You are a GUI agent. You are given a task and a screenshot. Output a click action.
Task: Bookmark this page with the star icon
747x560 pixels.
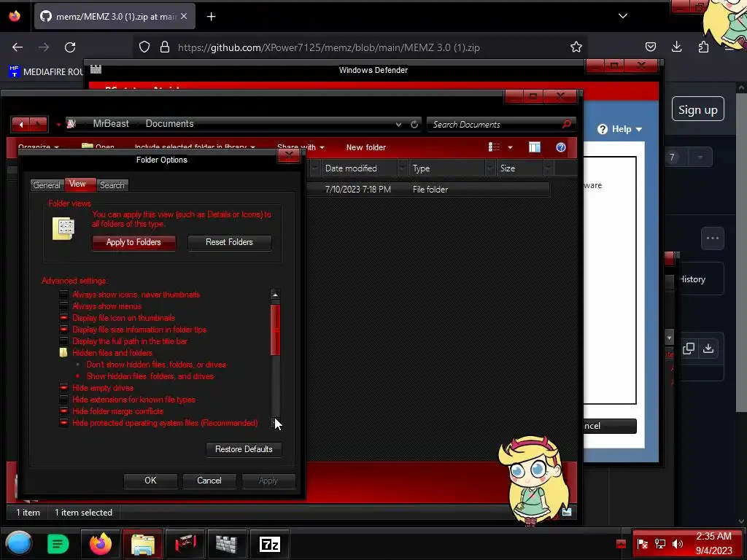point(576,47)
